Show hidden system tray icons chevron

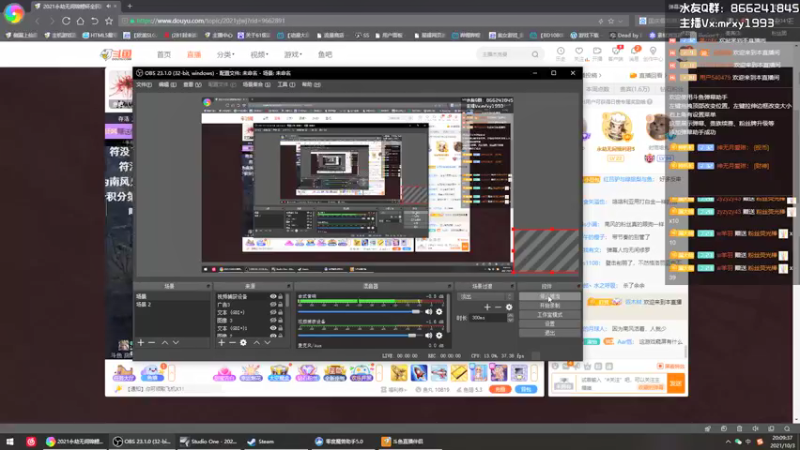tap(728, 442)
